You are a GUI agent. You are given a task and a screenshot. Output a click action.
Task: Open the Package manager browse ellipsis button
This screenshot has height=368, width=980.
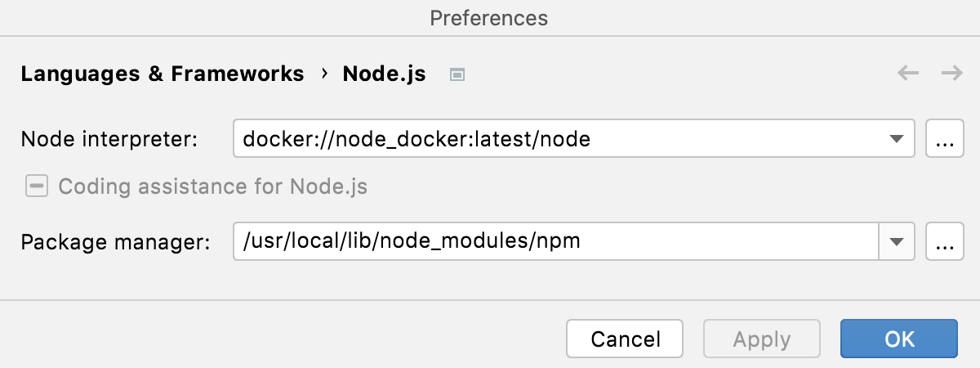[944, 242]
